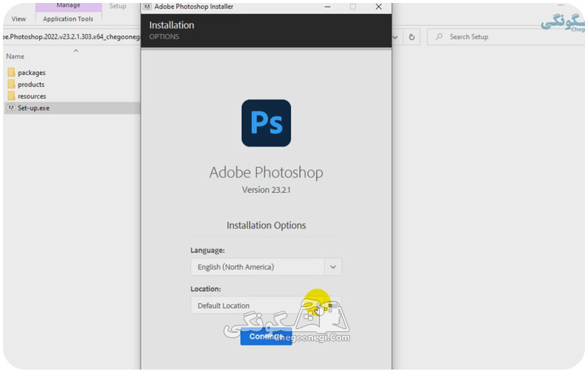Click the Adobe icon in installer title bar

[x=147, y=7]
